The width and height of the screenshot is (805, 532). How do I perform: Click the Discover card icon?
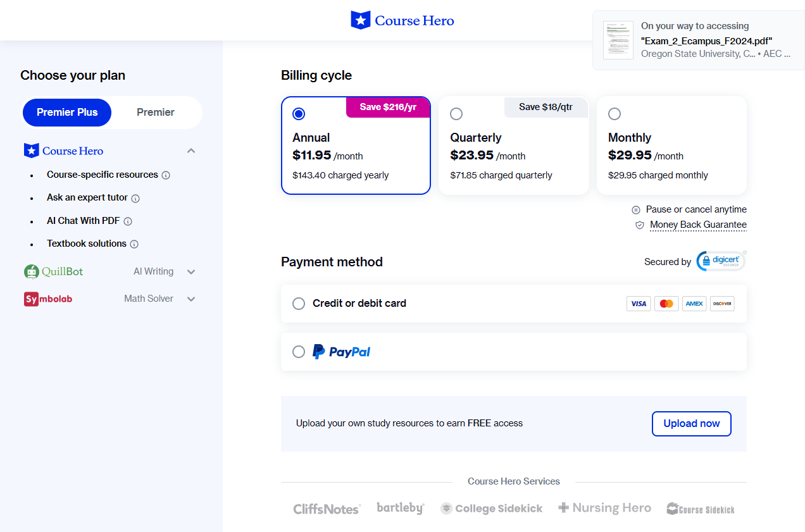coord(722,304)
